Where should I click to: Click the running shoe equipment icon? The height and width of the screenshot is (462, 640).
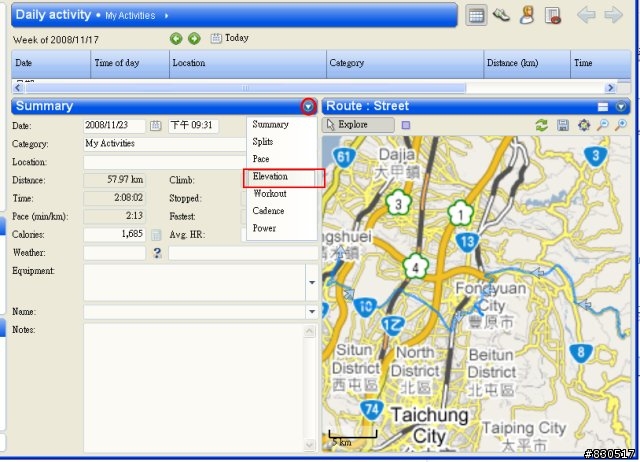click(502, 15)
